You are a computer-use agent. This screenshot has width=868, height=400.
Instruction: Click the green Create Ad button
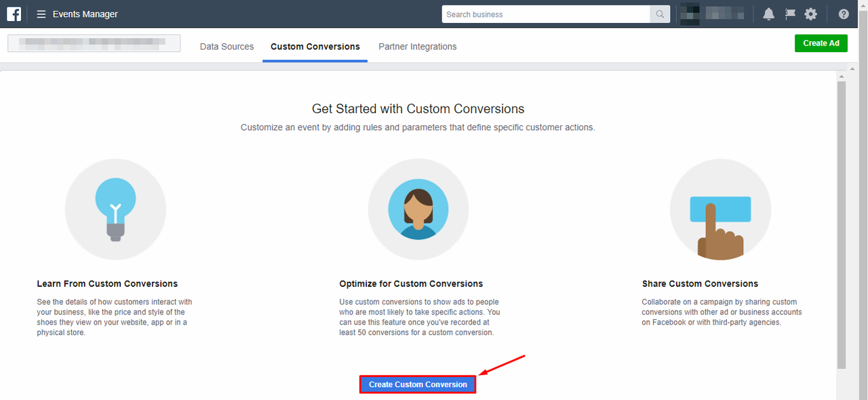821,43
